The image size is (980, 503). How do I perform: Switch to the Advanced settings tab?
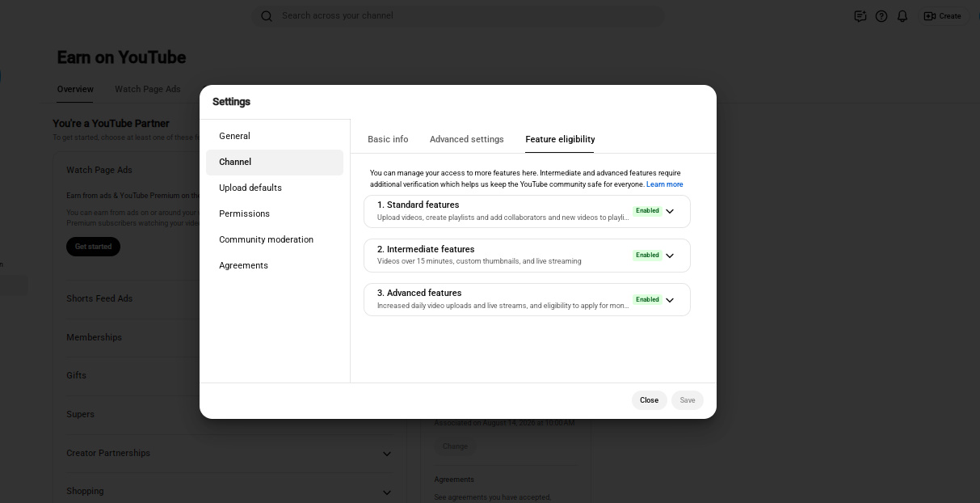(x=467, y=139)
